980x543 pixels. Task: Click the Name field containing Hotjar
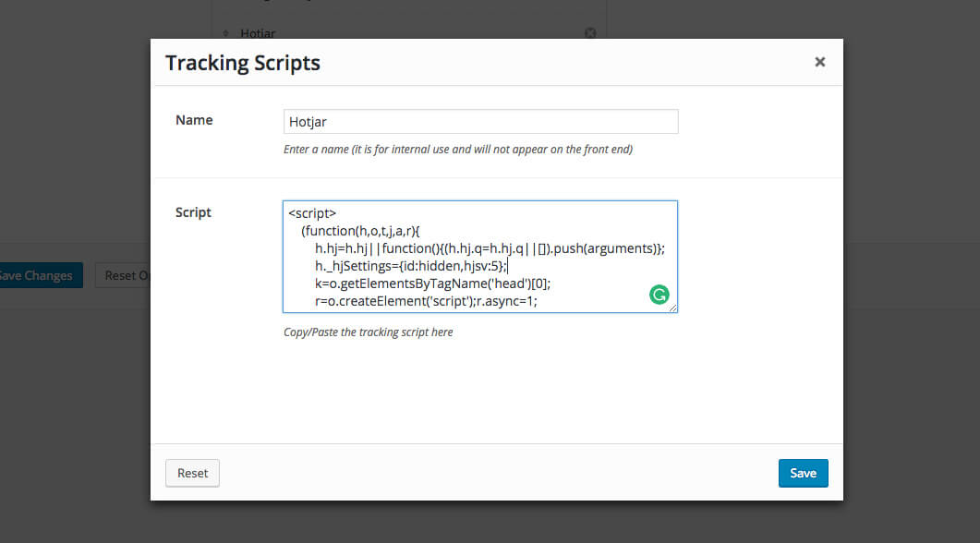(480, 121)
